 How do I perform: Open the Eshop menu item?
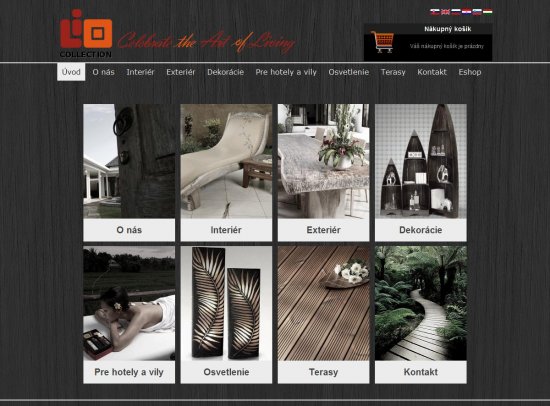pos(470,72)
